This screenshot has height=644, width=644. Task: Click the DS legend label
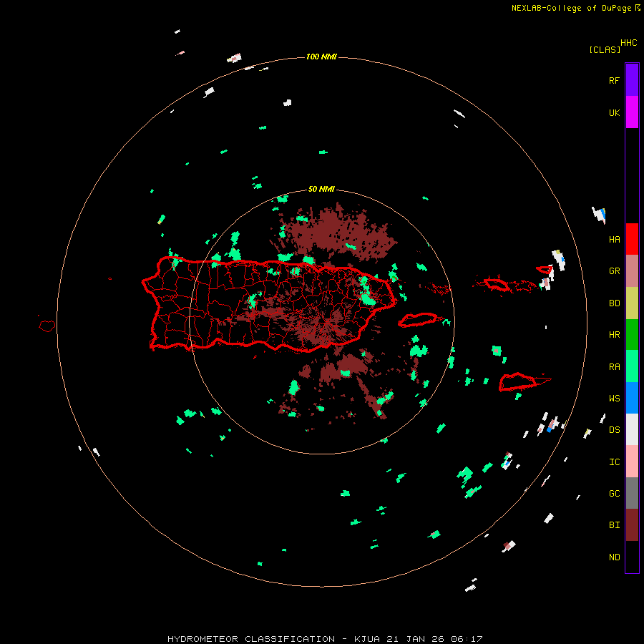pos(614,430)
